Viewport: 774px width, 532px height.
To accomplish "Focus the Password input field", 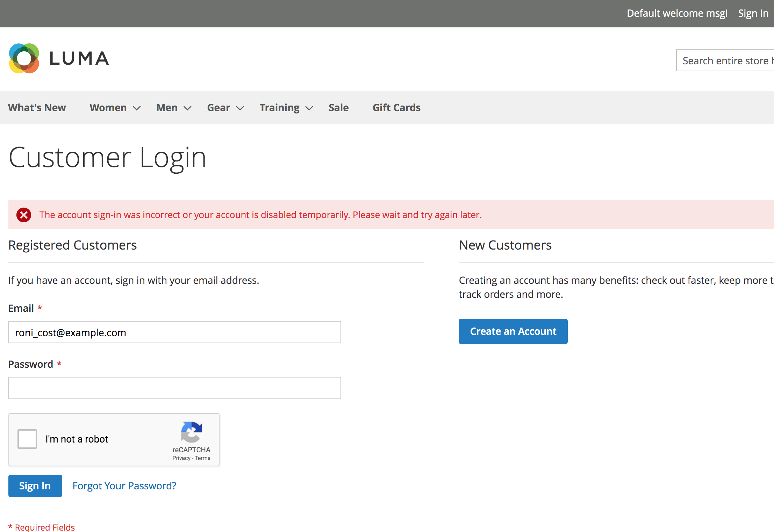I will pyautogui.click(x=175, y=388).
